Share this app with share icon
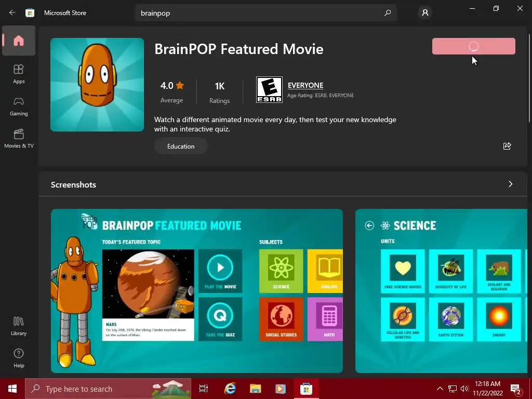This screenshot has height=399, width=532. pyautogui.click(x=507, y=146)
